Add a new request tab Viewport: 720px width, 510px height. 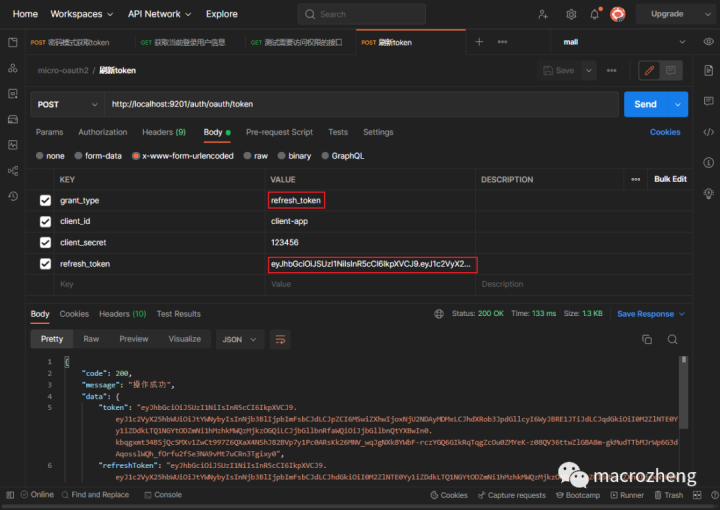coord(479,42)
